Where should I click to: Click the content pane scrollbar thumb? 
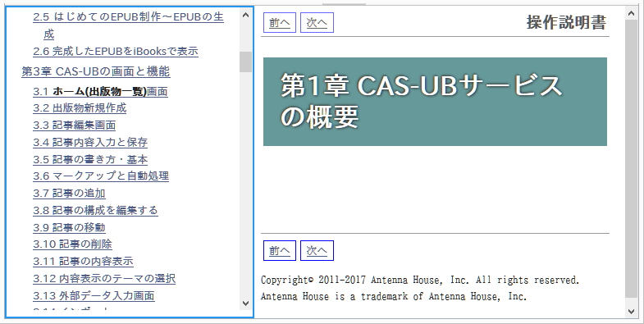coord(631,158)
